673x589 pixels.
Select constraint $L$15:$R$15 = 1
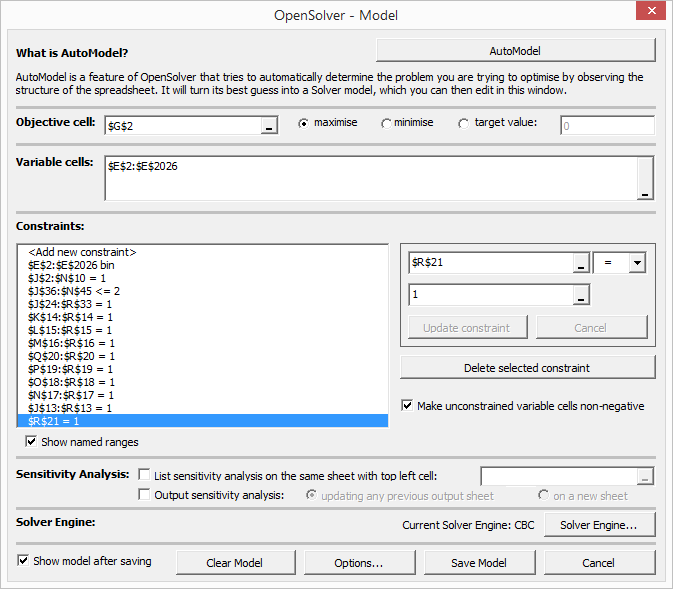(203, 330)
